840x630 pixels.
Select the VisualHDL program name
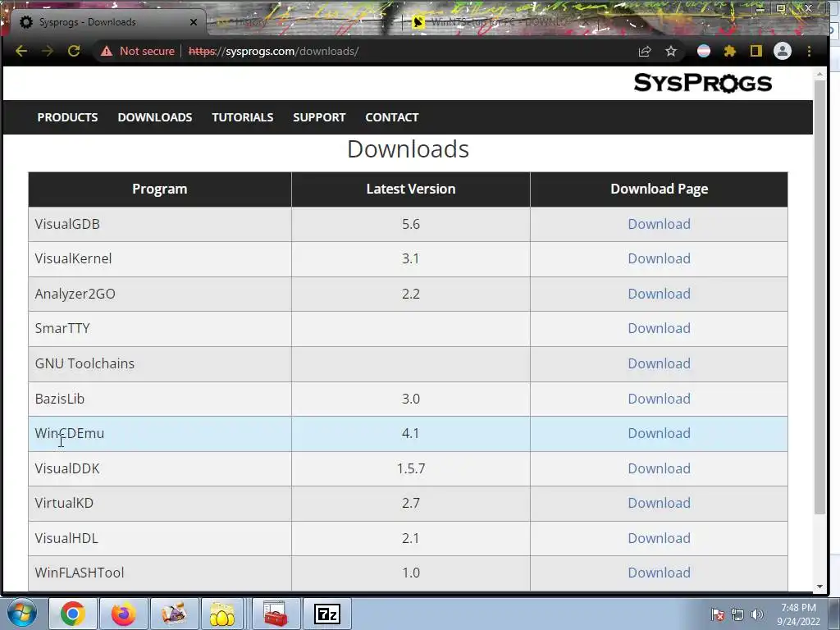pos(66,538)
